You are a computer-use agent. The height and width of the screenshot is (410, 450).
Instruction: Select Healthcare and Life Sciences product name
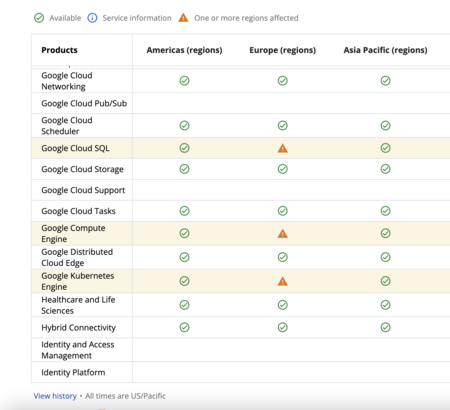[x=78, y=305]
